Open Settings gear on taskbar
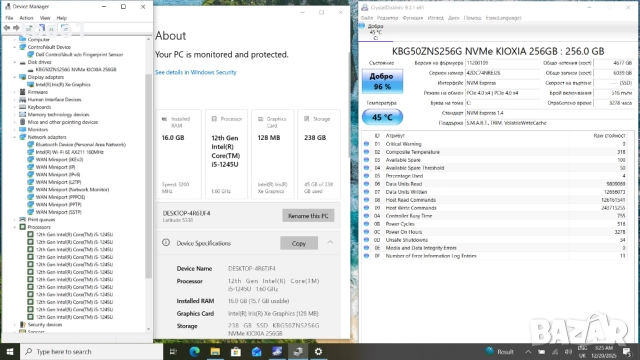The width and height of the screenshot is (640, 360). [318, 351]
